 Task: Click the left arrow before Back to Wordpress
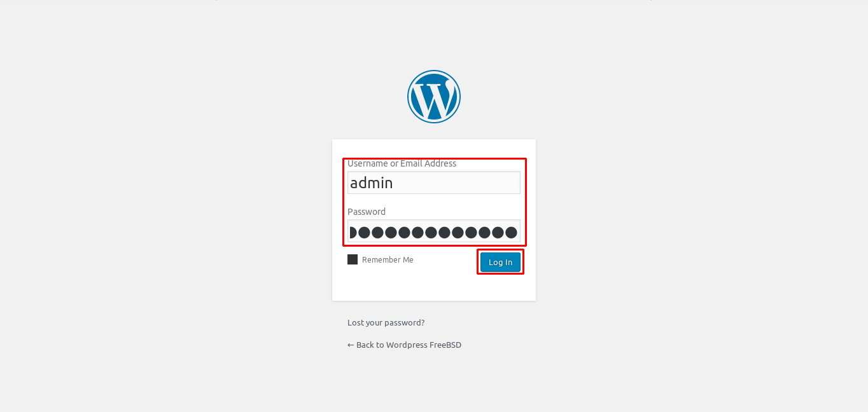[351, 345]
